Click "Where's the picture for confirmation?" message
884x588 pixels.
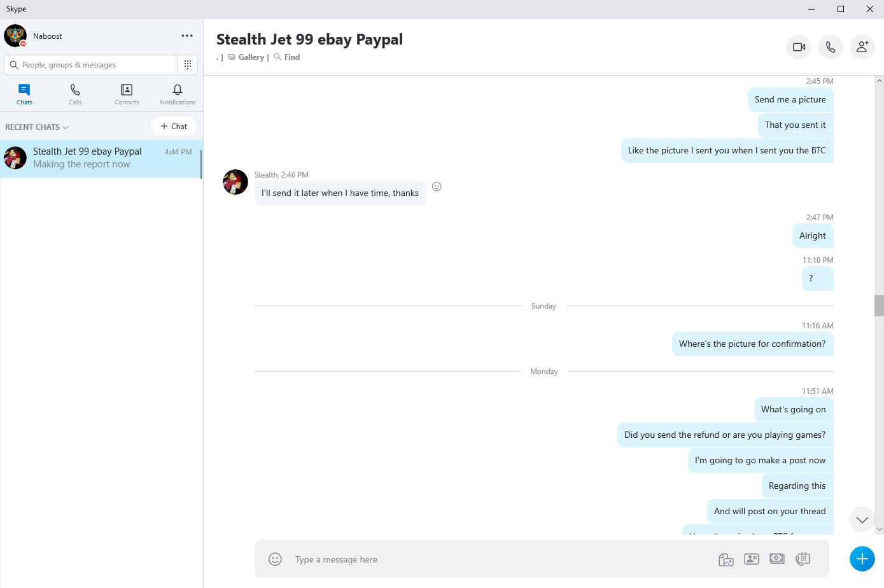(752, 344)
